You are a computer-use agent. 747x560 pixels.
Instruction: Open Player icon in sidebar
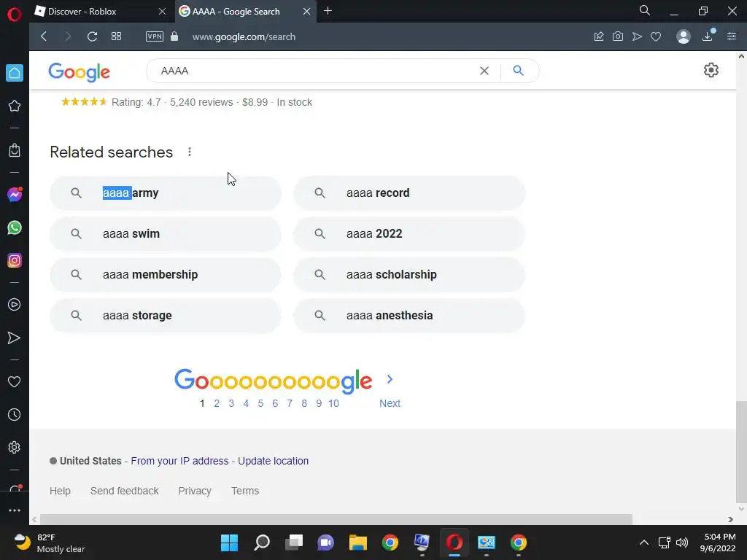coord(15,304)
